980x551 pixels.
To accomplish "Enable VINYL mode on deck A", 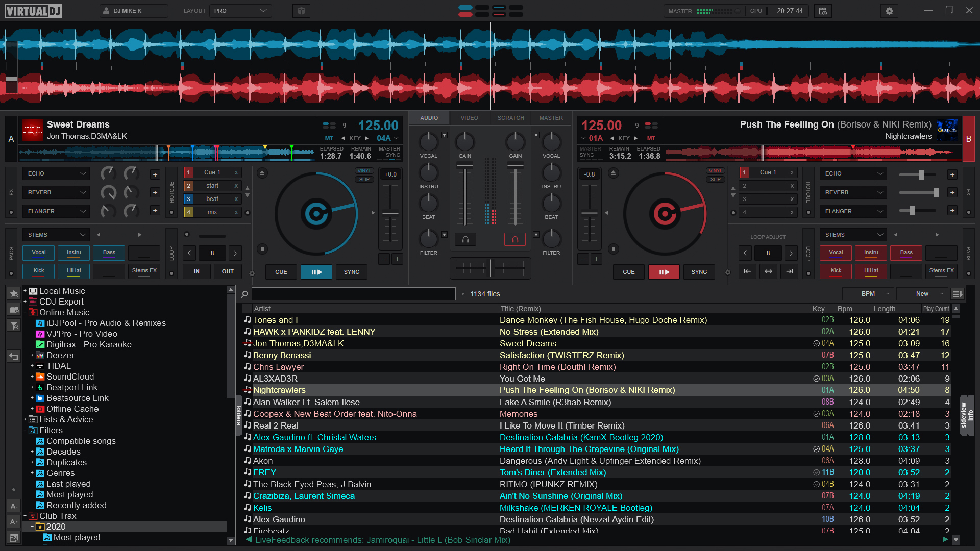I will click(364, 171).
